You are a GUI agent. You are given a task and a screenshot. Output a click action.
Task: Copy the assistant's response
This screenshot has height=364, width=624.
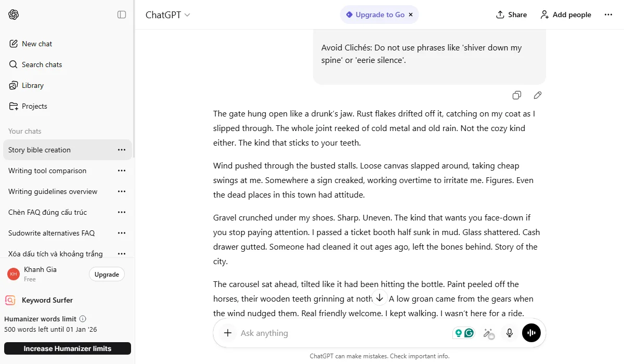tap(516, 95)
